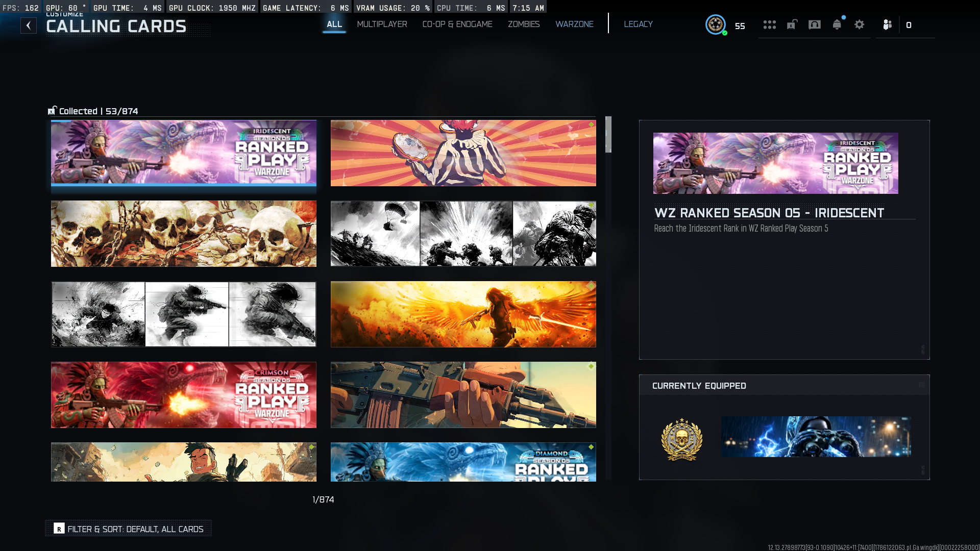The height and width of the screenshot is (551, 980).
Task: Open the player rank emblem icon
Action: tap(716, 24)
